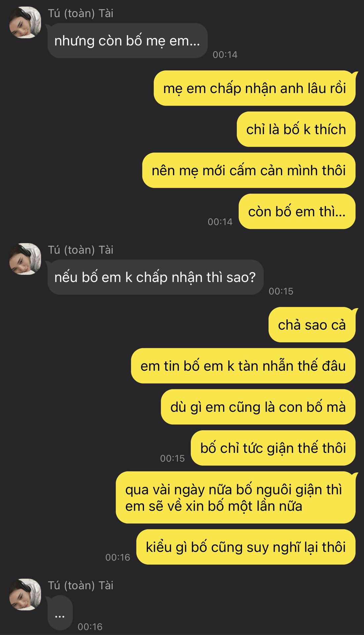Viewport: 364px width, 635px height.
Task: Tap the "dù gì em cũng là con bố mà" bubble
Action: pos(258,407)
